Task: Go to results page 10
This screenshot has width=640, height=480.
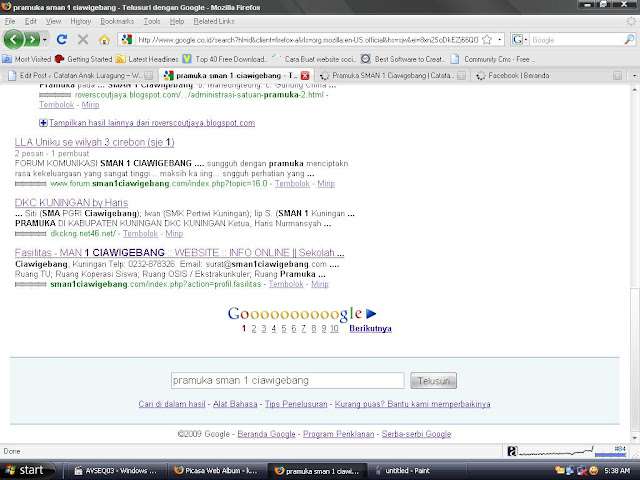Action: click(x=334, y=329)
